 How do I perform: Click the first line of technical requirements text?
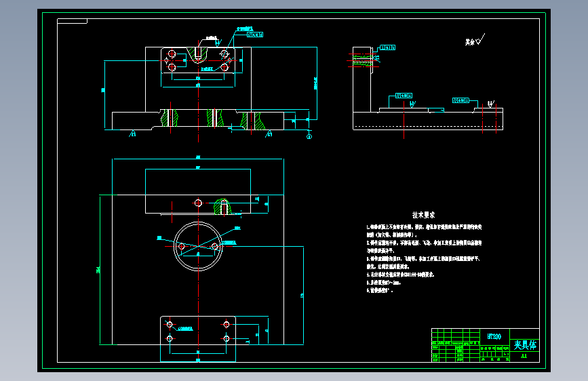pyautogui.click(x=424, y=227)
